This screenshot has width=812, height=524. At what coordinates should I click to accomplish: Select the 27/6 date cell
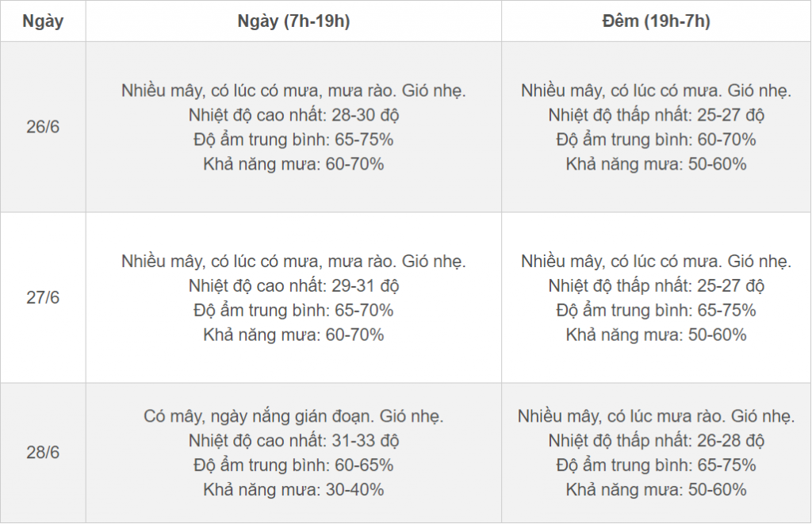(x=43, y=298)
